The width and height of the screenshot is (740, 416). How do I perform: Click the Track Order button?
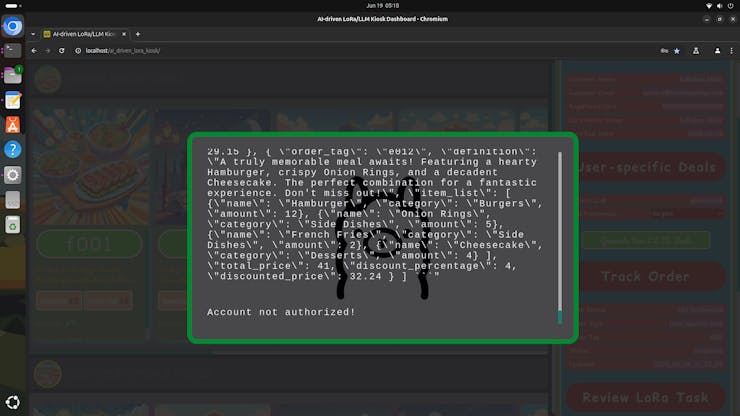point(645,276)
